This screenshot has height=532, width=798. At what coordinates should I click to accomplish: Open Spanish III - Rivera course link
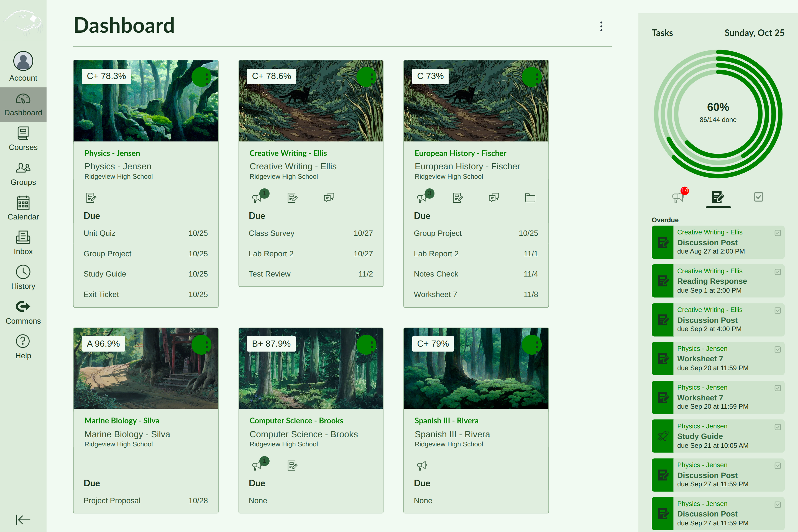446,421
